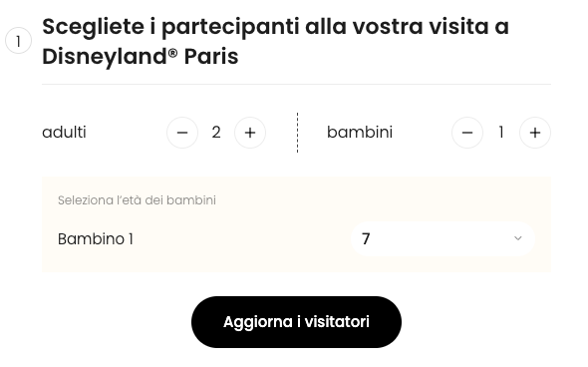Click the adulti label
The height and width of the screenshot is (367, 588).
click(x=64, y=132)
